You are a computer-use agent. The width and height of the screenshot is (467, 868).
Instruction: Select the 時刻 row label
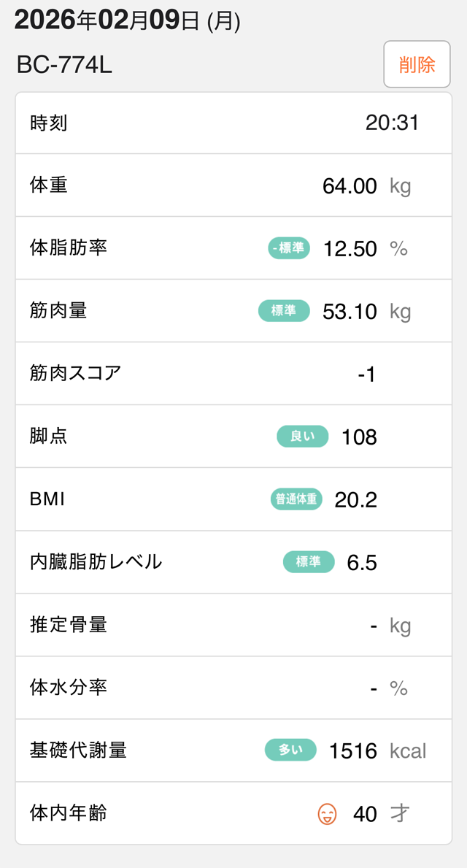(x=49, y=123)
